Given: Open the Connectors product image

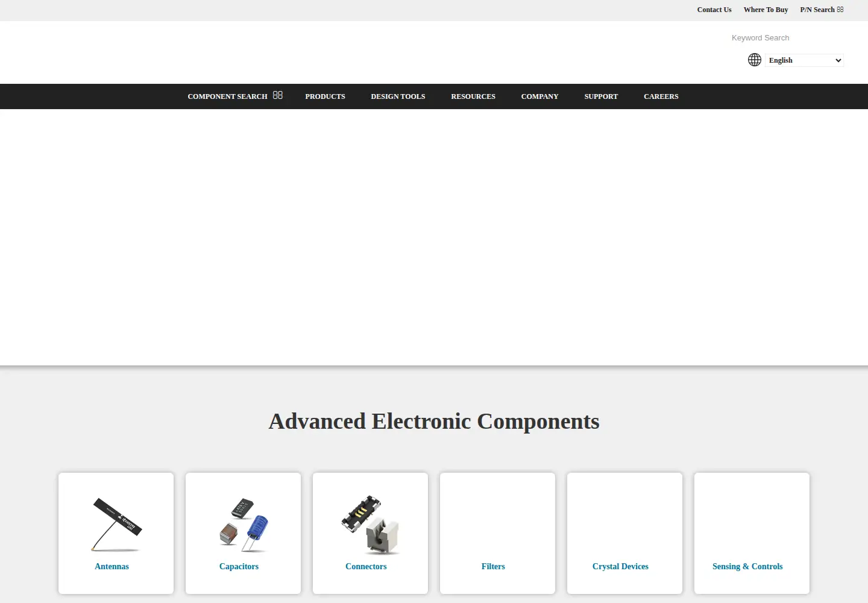Looking at the screenshot, I should tap(371, 525).
